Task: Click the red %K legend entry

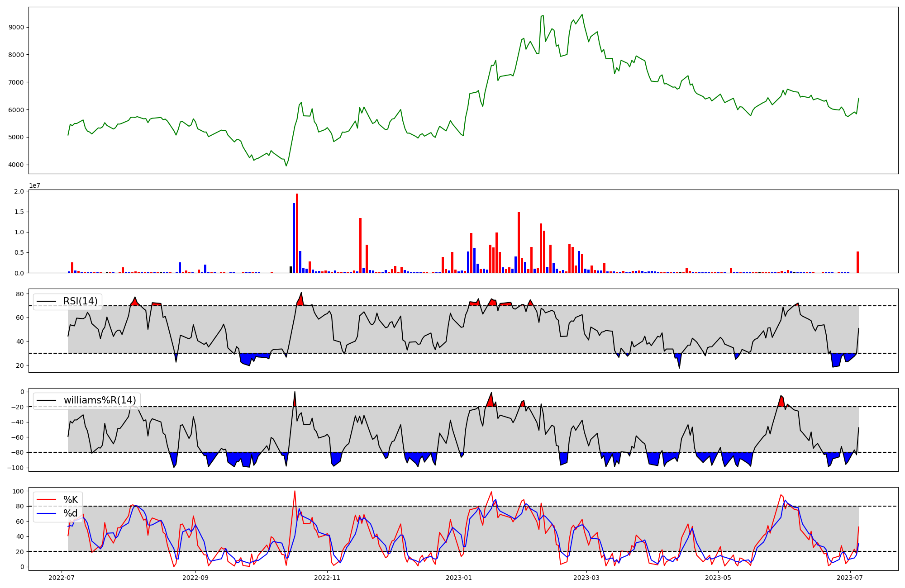Action: pos(70,500)
